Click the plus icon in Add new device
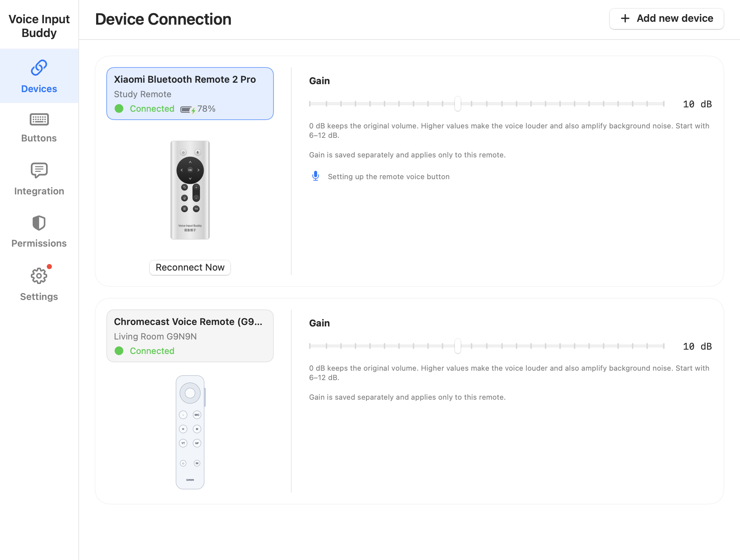The image size is (740, 560). coord(625,18)
